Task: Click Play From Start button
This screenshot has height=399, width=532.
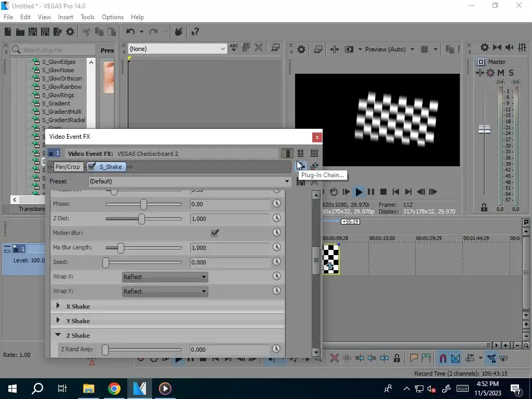Action: (x=346, y=192)
